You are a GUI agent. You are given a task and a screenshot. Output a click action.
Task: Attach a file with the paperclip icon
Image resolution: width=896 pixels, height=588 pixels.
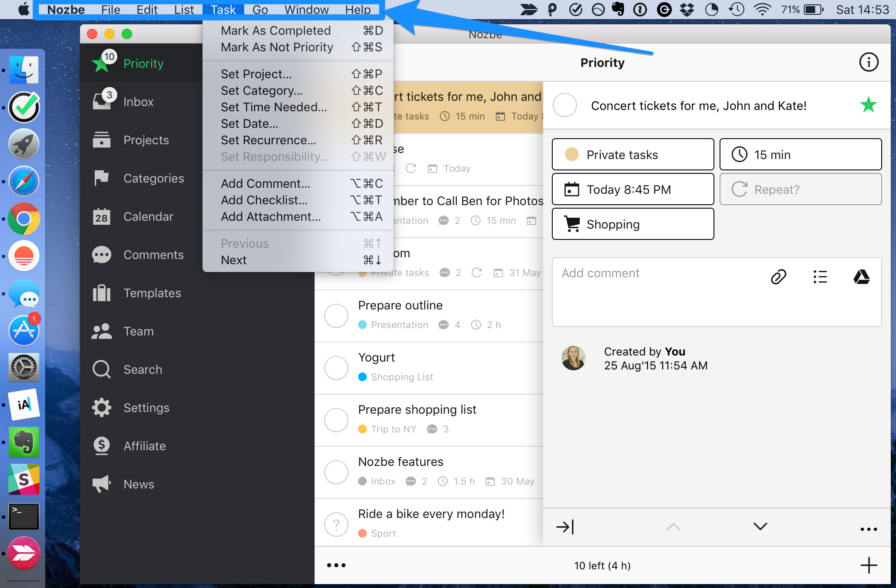click(778, 277)
